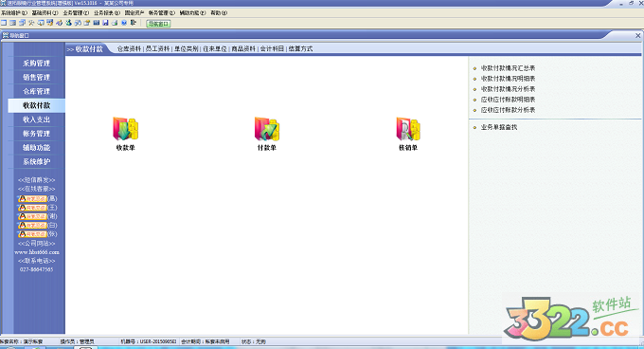Click the QQ chat badge labeled (高)

(32, 198)
